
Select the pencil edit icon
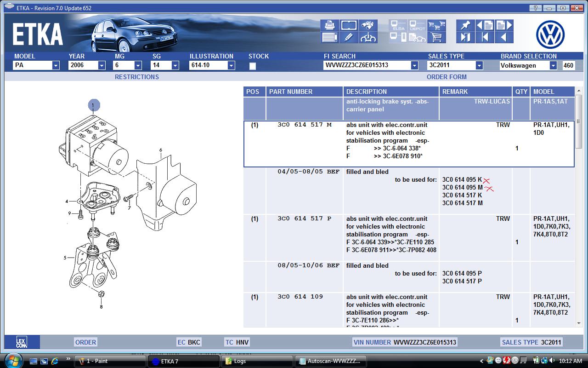349,37
